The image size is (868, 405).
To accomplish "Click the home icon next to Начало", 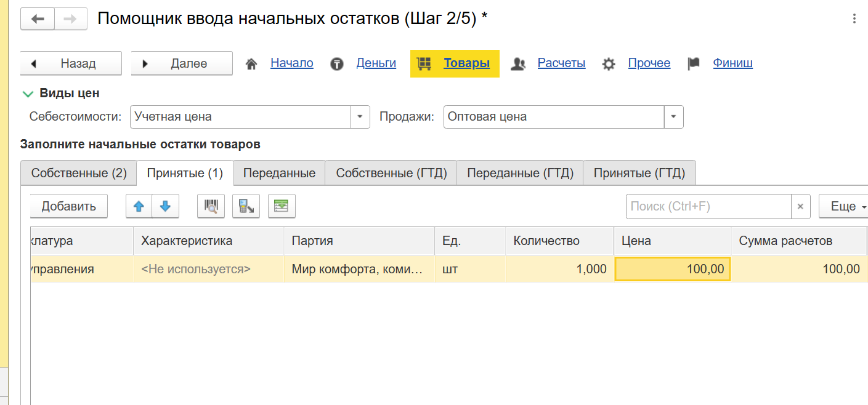I will pyautogui.click(x=251, y=63).
